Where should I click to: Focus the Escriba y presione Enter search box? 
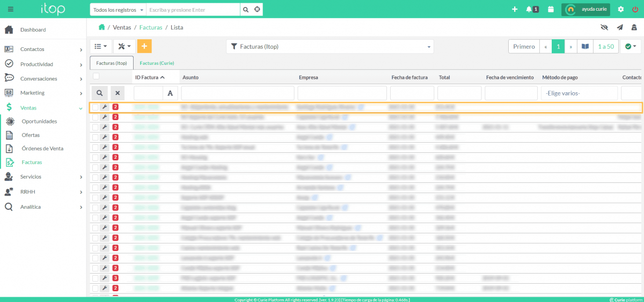[193, 10]
